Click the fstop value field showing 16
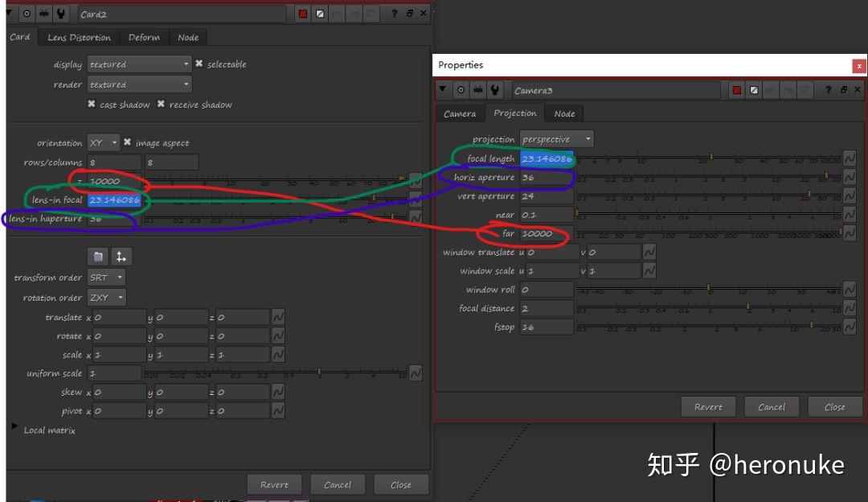This screenshot has height=502, width=868. 547,327
